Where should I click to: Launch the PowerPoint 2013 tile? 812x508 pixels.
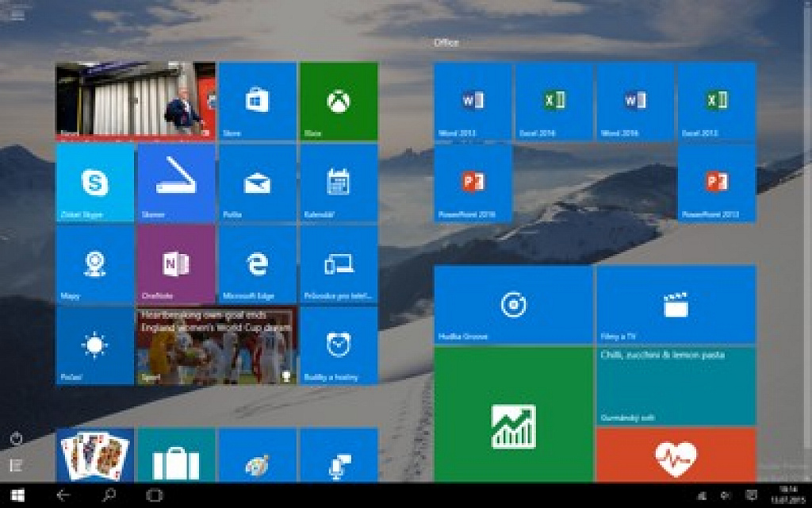(717, 183)
